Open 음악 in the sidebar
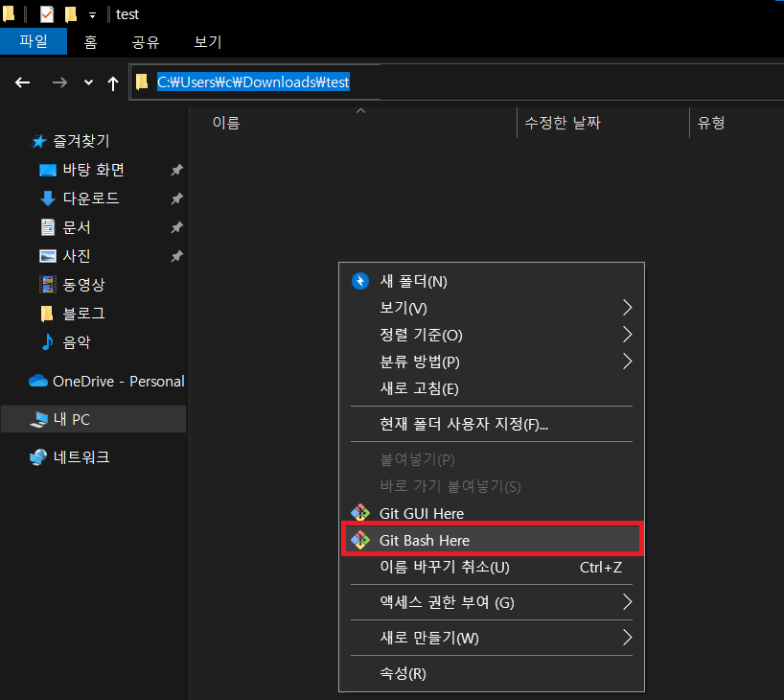Image resolution: width=784 pixels, height=700 pixels. pos(77,342)
